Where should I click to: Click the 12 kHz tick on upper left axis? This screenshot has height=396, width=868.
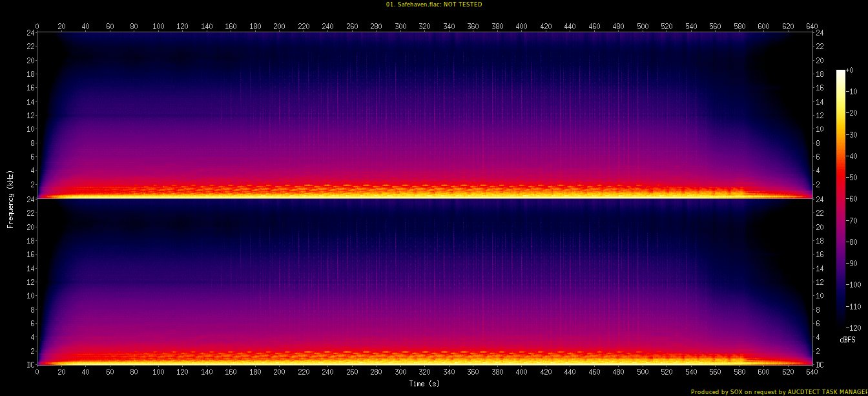tap(30, 116)
